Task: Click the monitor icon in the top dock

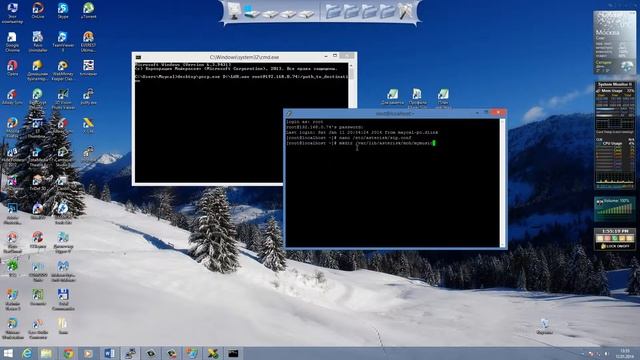Action: pos(234,11)
